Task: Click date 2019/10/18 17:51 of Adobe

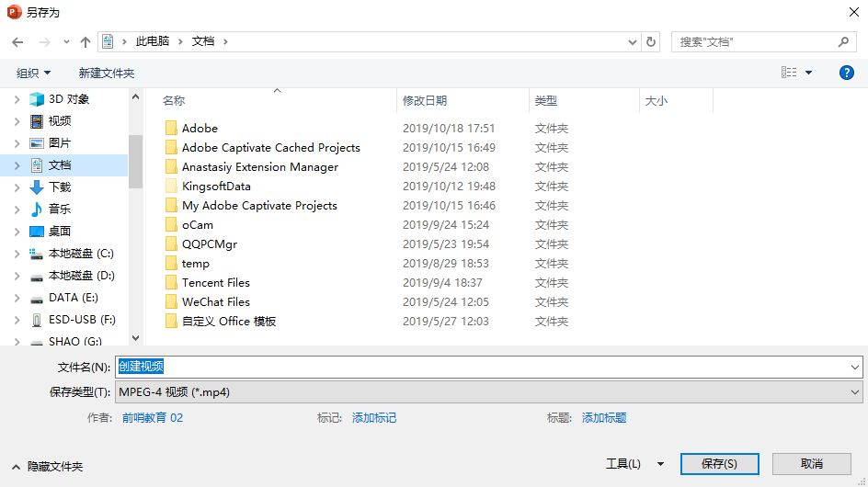Action: [x=449, y=129]
